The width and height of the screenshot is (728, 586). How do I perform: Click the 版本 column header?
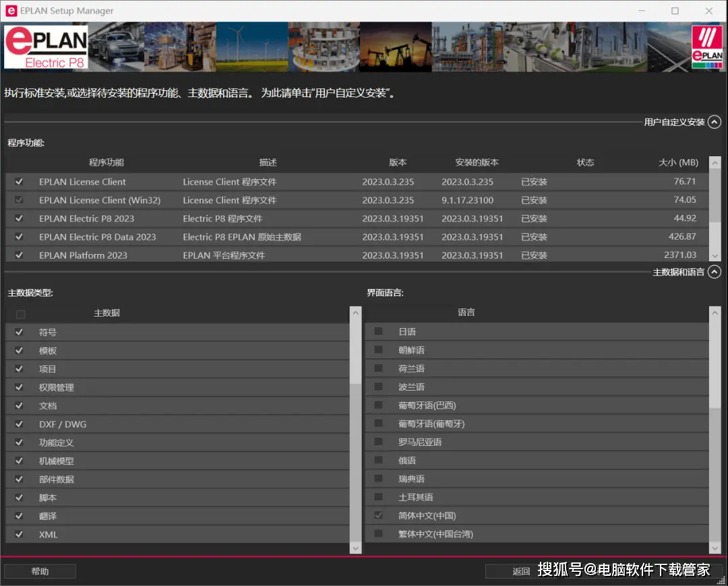(x=398, y=162)
